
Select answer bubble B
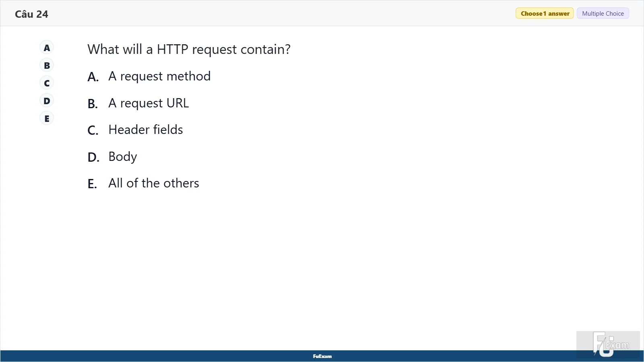47,66
